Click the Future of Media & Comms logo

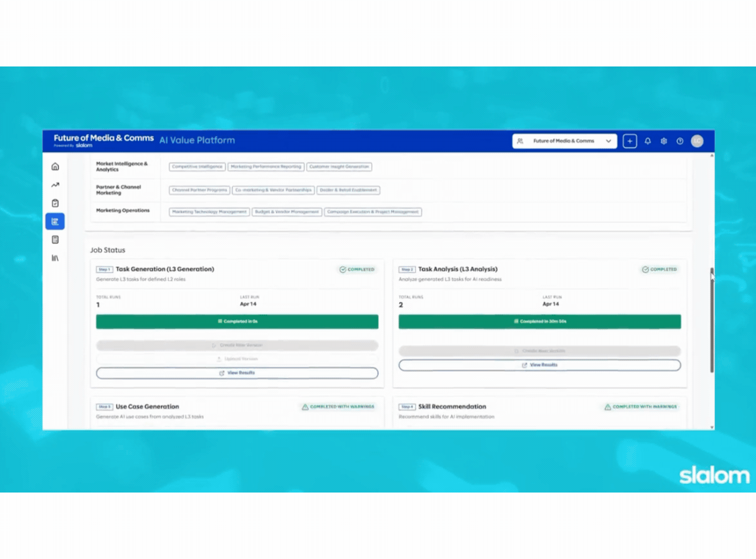[x=104, y=141]
